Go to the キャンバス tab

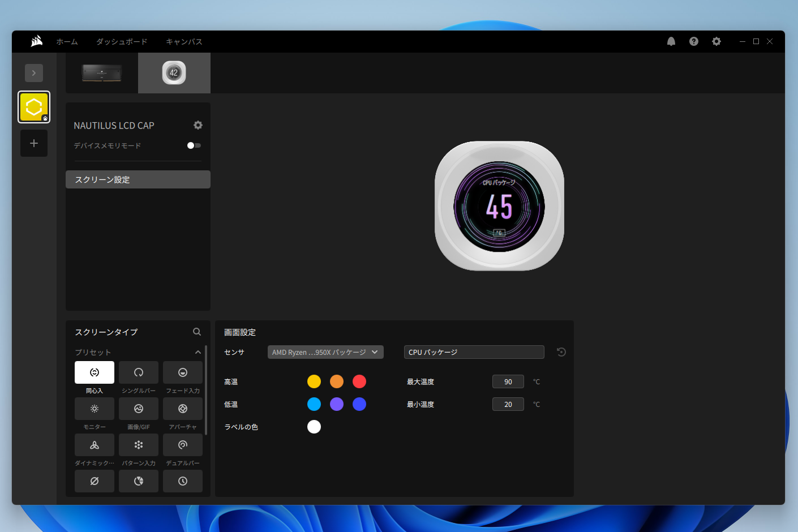click(184, 42)
